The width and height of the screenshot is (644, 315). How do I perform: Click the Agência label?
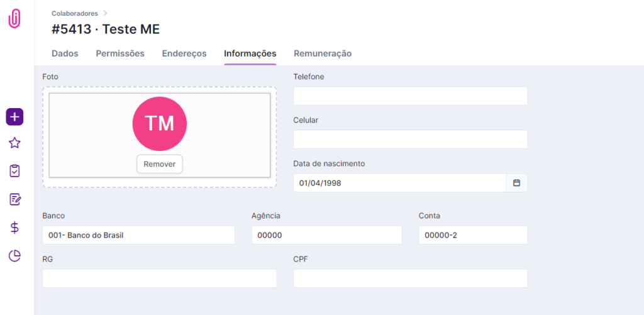pyautogui.click(x=266, y=216)
